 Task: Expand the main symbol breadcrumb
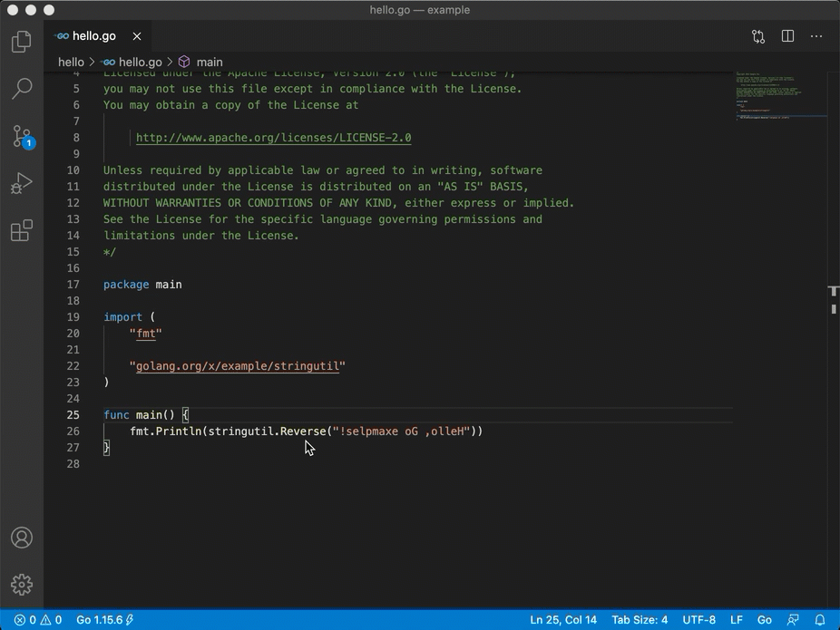pyautogui.click(x=209, y=63)
